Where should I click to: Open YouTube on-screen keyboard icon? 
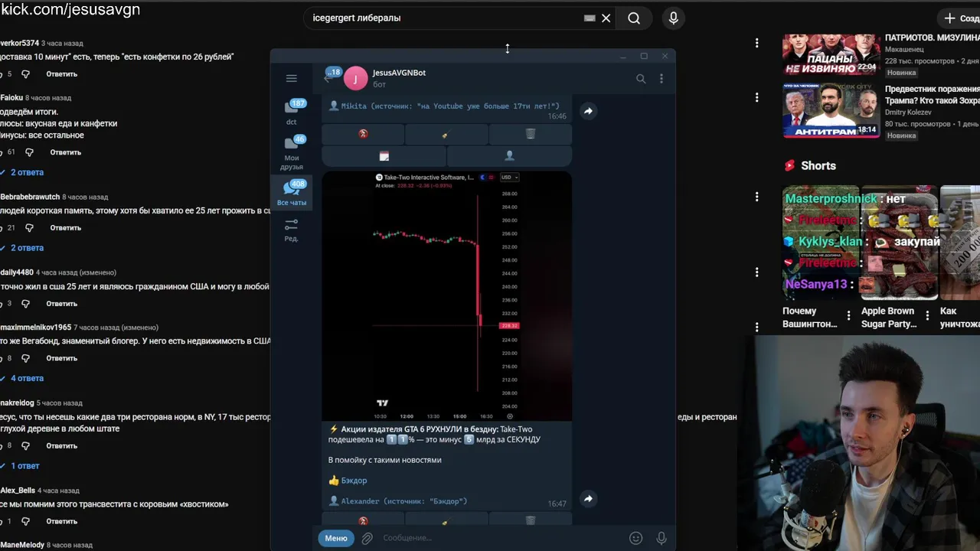click(x=590, y=18)
